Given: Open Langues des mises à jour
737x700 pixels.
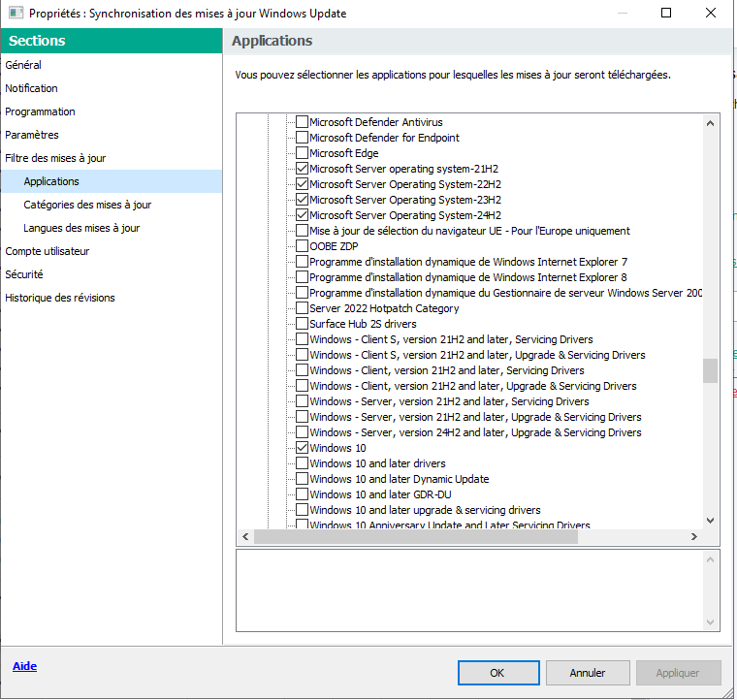Looking at the screenshot, I should point(81,228).
